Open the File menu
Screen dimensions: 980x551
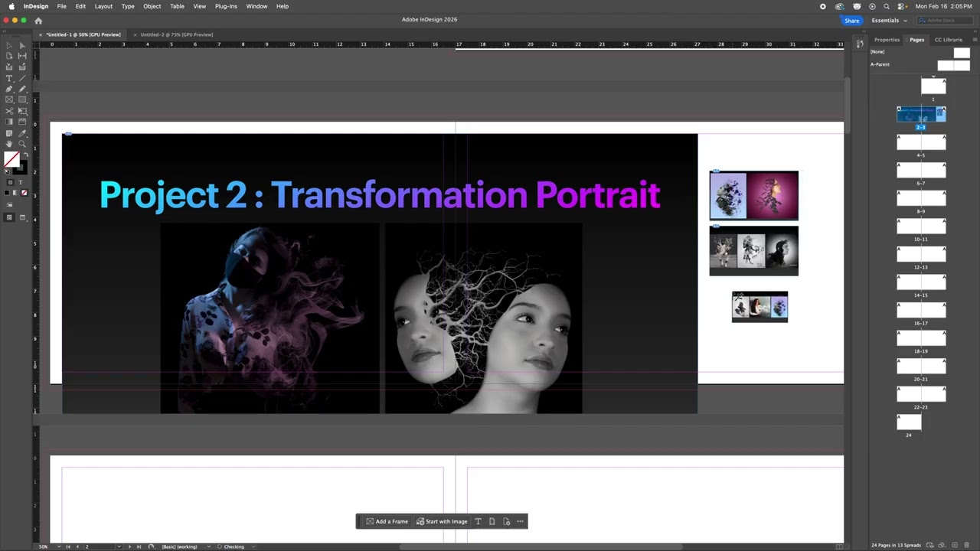pos(61,6)
